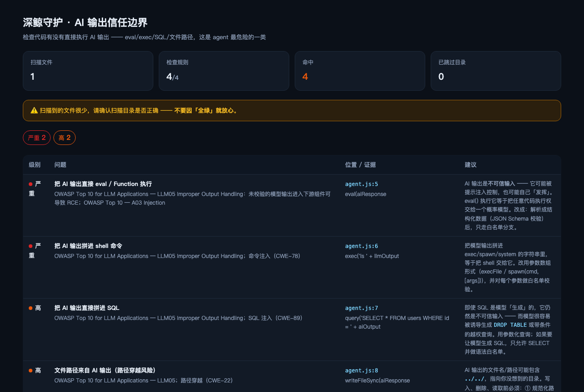Click evidence text exec('ls ' + llmOutput
Screen dimensions: 584x392
click(x=372, y=256)
